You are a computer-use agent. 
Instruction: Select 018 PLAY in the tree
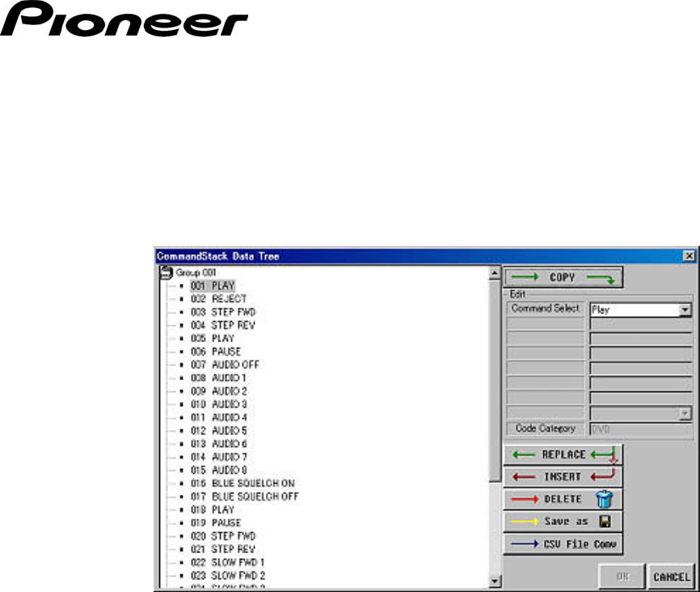213,510
